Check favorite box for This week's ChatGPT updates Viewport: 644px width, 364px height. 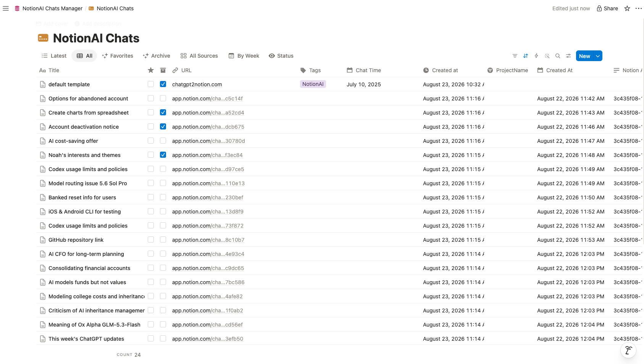[x=151, y=338]
